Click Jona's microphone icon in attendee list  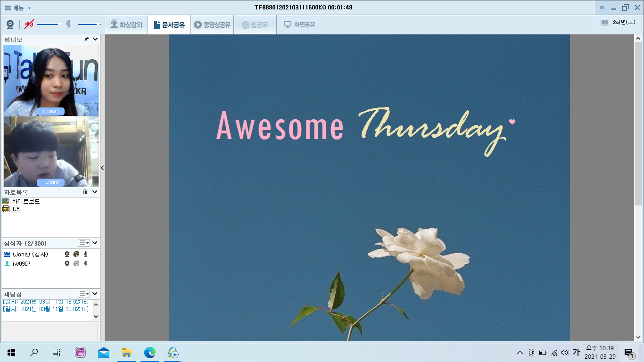86,254
